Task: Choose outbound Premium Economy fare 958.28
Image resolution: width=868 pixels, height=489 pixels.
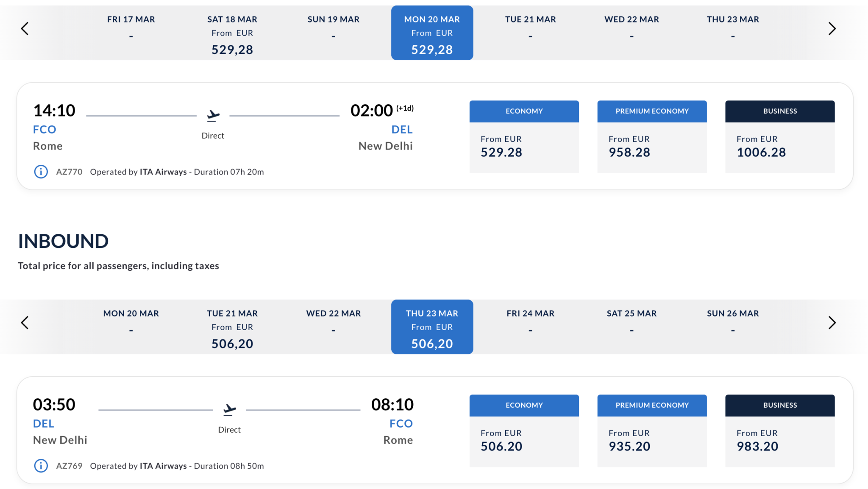Action: (652, 136)
